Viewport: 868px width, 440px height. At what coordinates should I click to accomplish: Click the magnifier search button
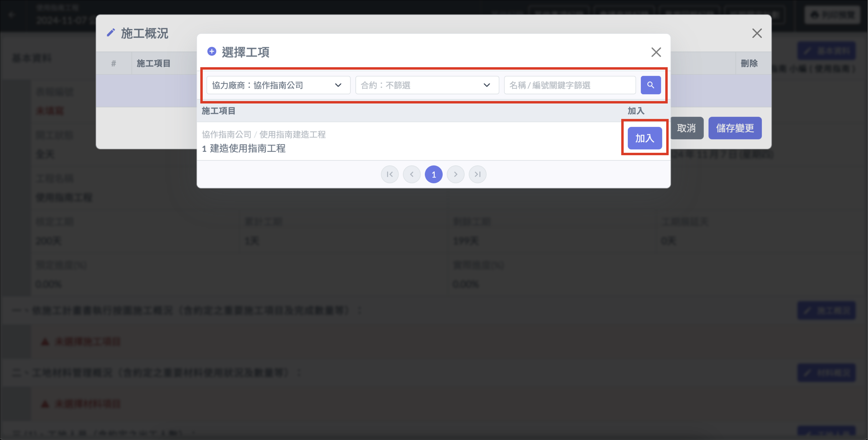650,85
